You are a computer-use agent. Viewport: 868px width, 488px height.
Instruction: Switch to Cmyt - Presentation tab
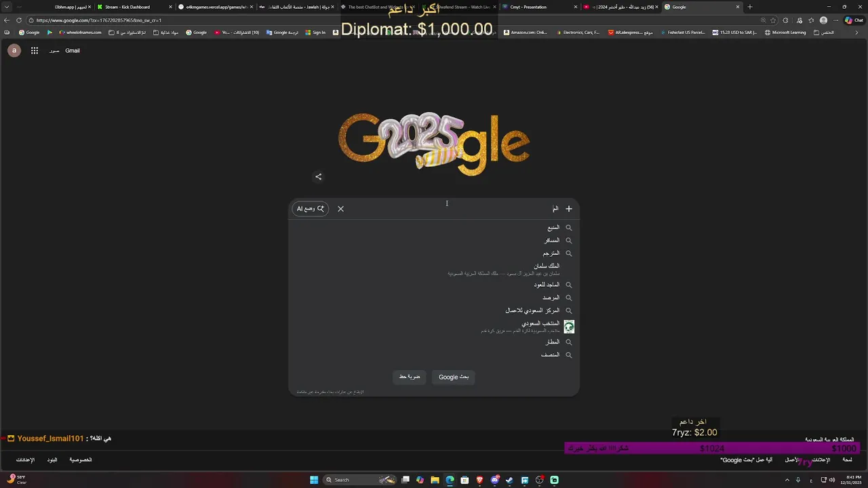point(539,7)
